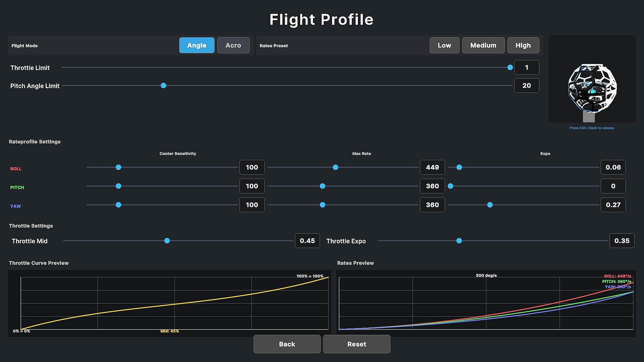Apply the Medium rates preset

point(483,45)
